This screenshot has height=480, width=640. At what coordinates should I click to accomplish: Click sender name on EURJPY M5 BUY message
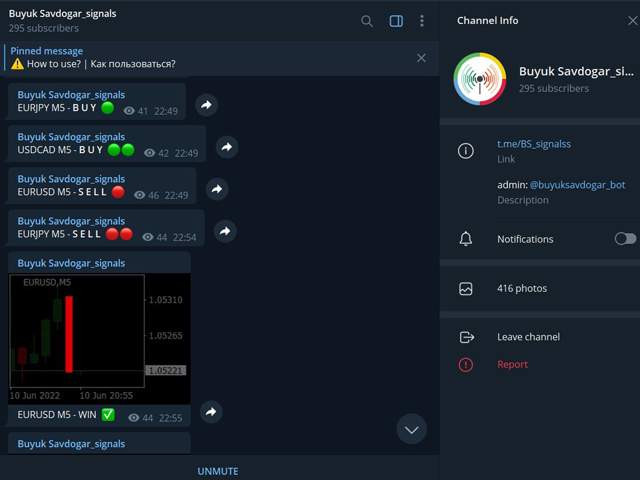point(71,95)
